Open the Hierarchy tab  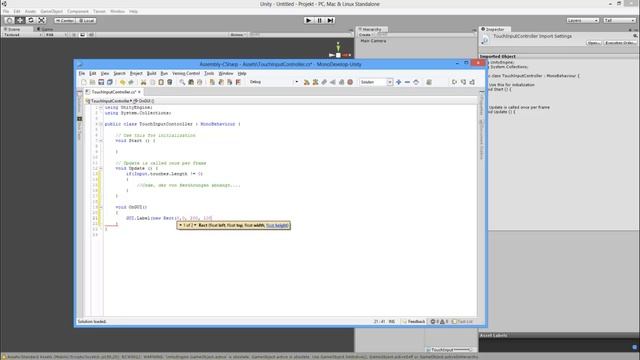[x=371, y=29]
